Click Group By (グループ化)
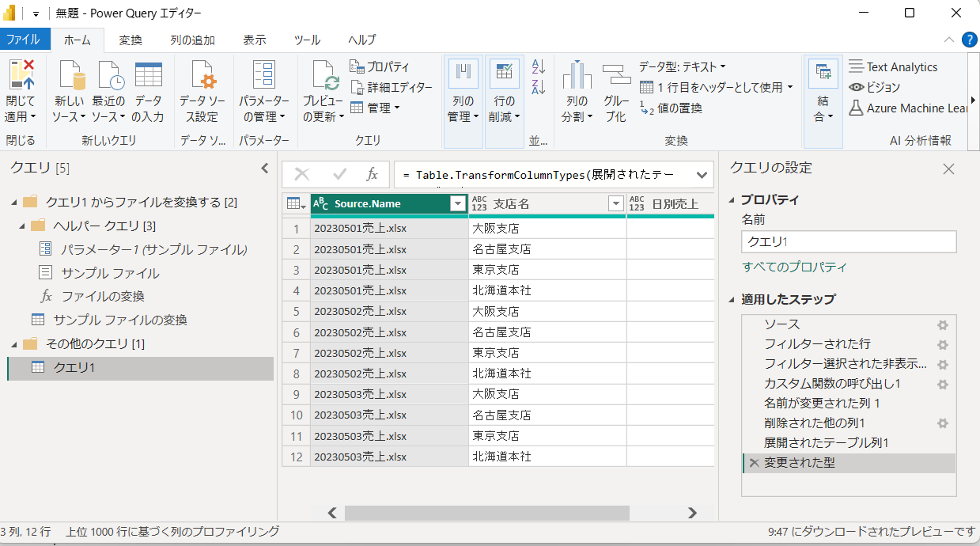This screenshot has height=546, width=980. click(616, 92)
